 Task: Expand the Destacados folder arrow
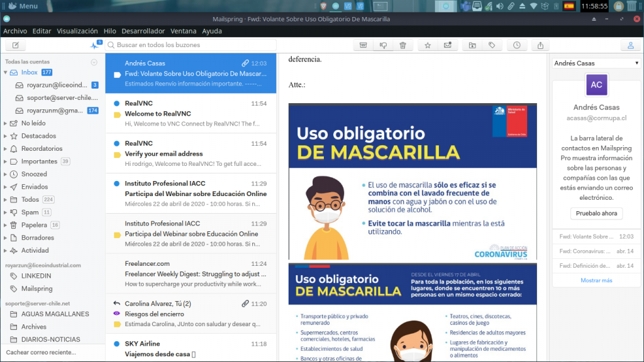tap(5, 136)
